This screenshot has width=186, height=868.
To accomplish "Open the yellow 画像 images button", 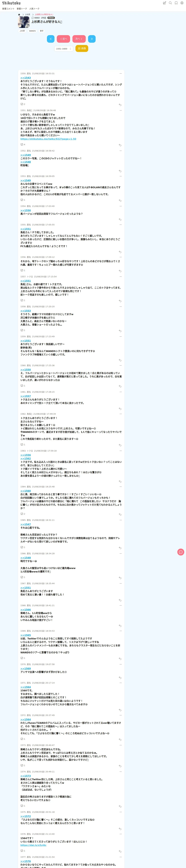I will 82,48.
